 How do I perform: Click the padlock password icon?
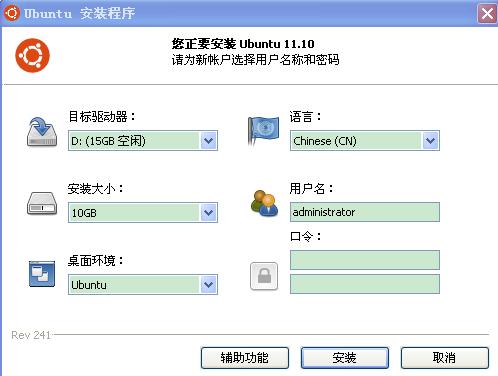pyautogui.click(x=264, y=276)
